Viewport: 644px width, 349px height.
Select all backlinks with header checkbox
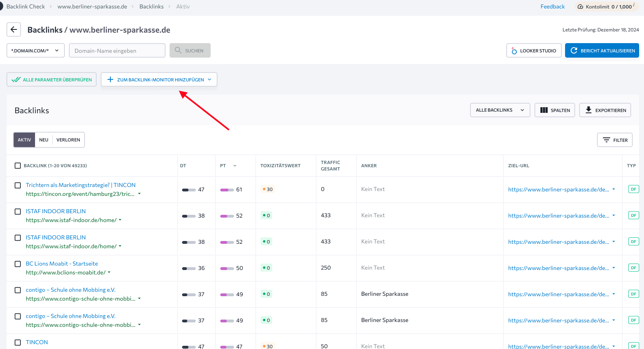tap(18, 166)
